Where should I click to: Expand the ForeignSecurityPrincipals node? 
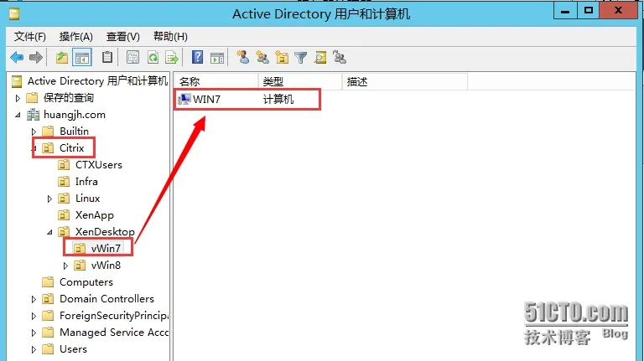(34, 317)
